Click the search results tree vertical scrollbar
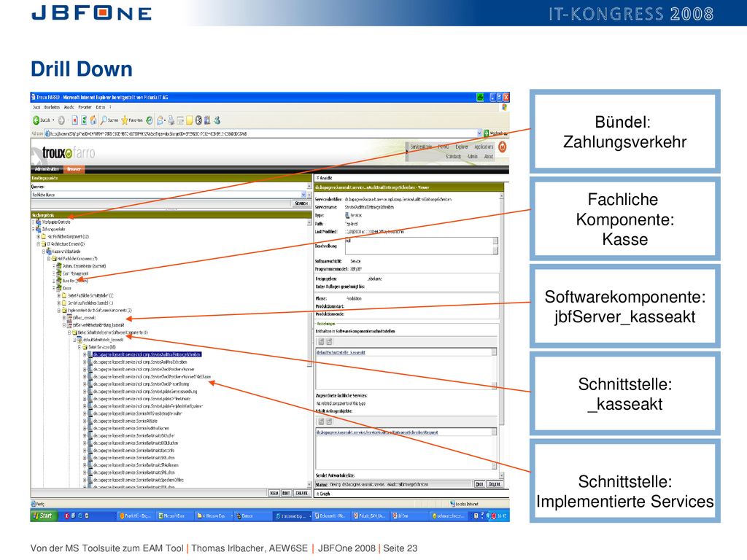 [309, 352]
